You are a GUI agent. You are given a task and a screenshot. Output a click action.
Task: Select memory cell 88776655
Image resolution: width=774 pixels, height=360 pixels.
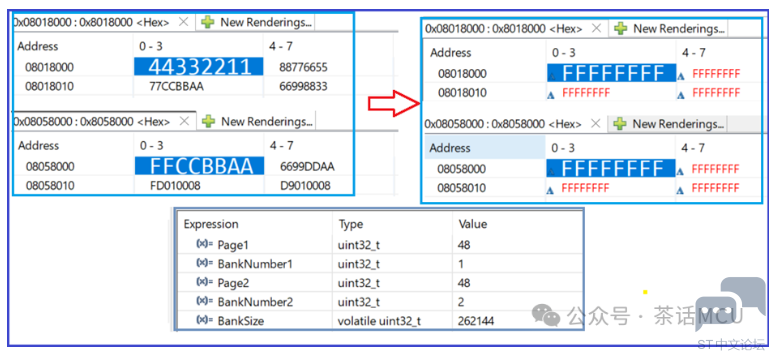click(303, 67)
